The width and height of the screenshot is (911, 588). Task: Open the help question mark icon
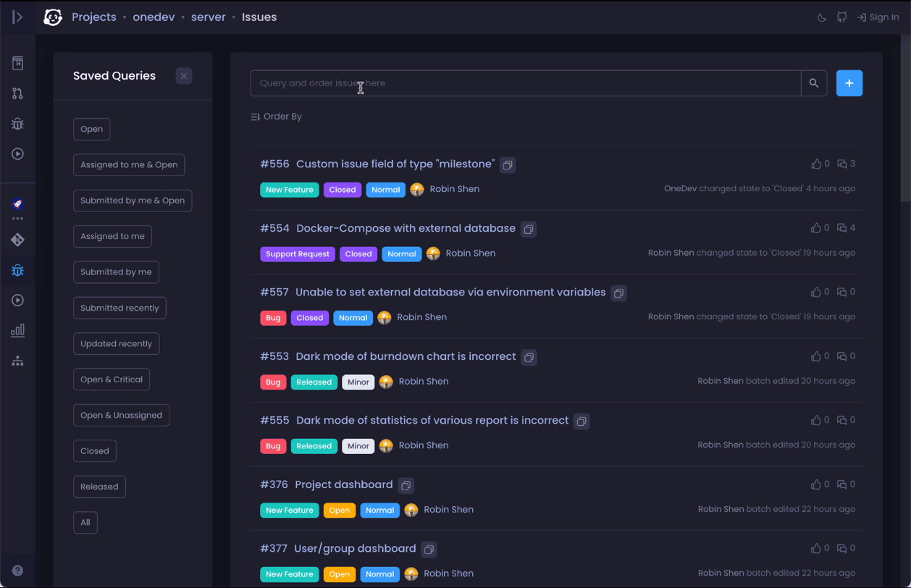pos(17,571)
